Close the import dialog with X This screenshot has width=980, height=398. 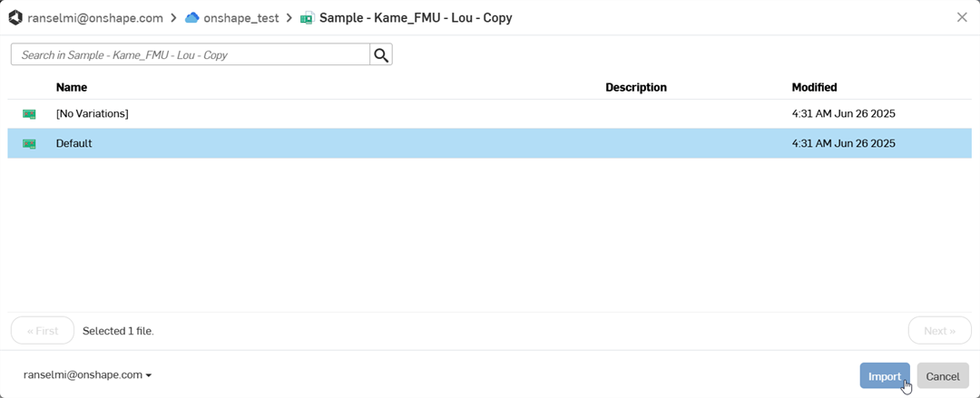(x=962, y=17)
